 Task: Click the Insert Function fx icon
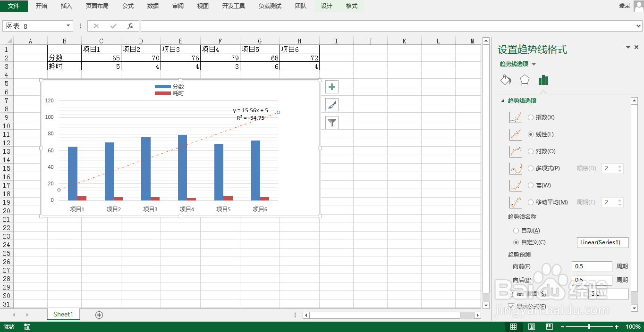pos(130,26)
